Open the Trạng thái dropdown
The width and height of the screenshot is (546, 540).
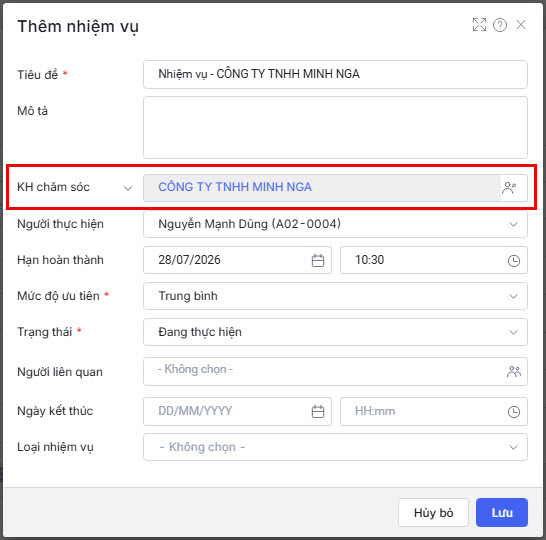335,332
